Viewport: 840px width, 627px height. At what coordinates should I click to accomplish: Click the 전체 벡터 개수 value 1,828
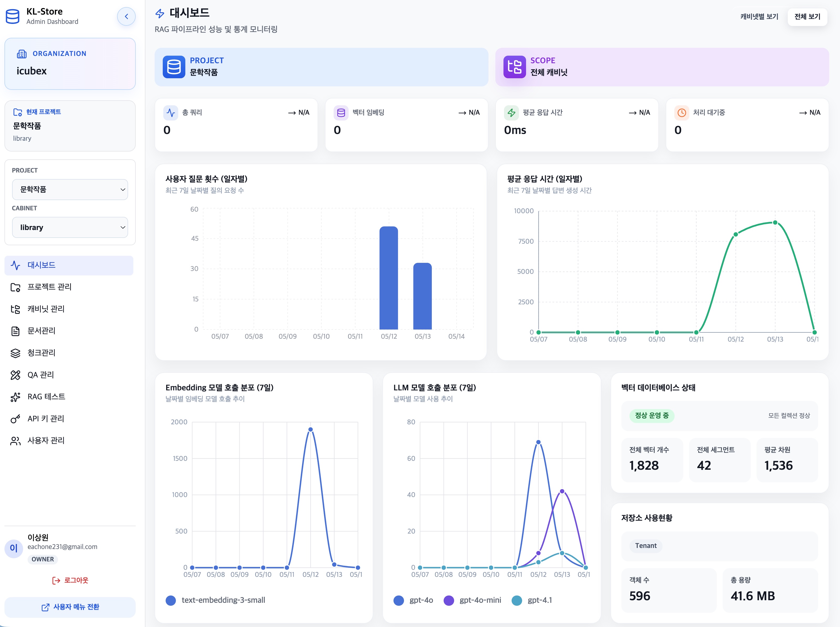tap(644, 466)
